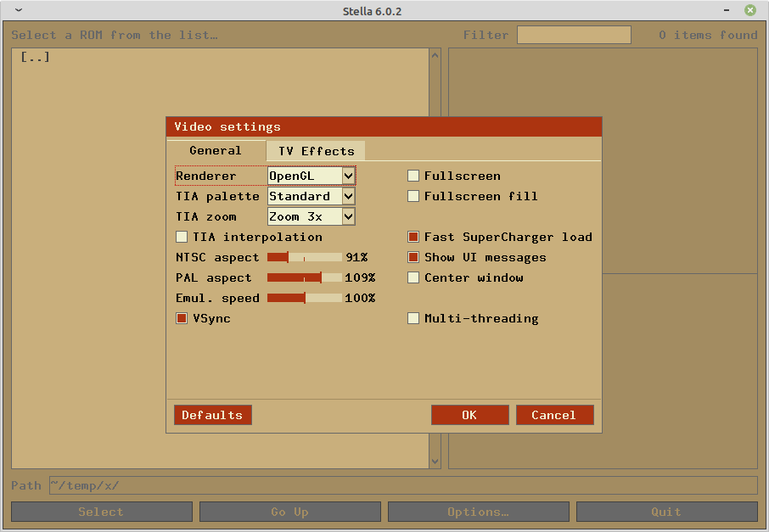Open the TIA palette dropdown
The image size is (769, 532).
312,196
